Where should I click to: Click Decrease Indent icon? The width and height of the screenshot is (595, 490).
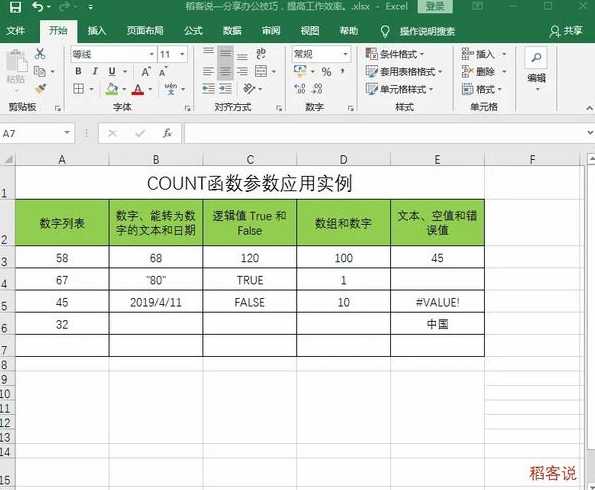point(208,89)
